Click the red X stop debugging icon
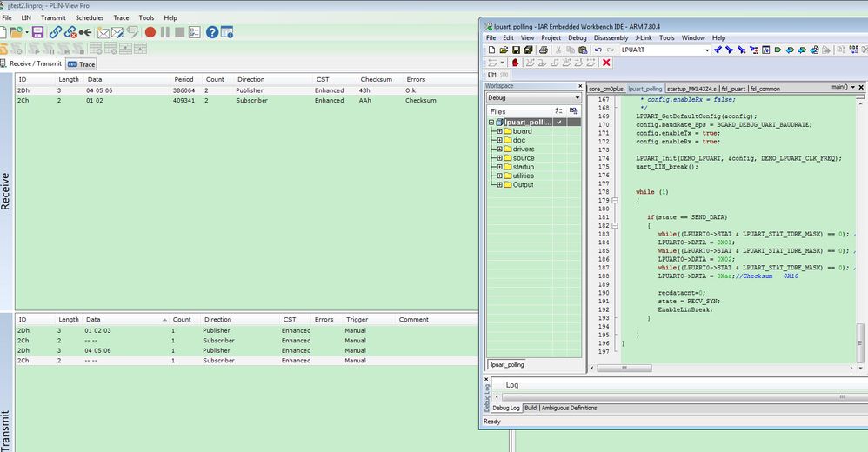868x452 pixels. (x=606, y=63)
